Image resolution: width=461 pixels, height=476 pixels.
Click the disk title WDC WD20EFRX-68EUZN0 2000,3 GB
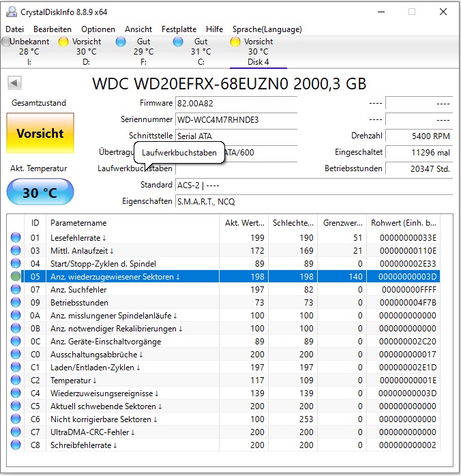click(x=229, y=84)
